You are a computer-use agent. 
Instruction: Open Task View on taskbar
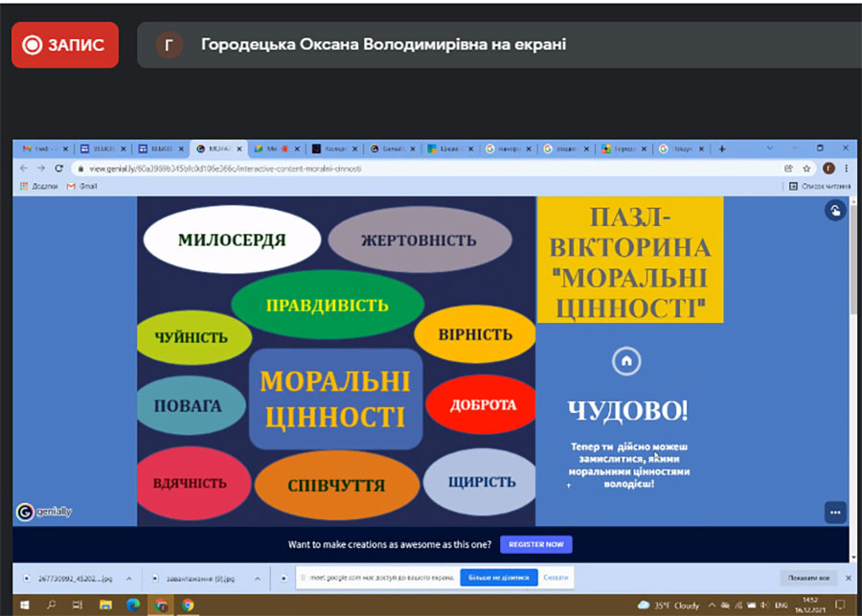tap(78, 605)
